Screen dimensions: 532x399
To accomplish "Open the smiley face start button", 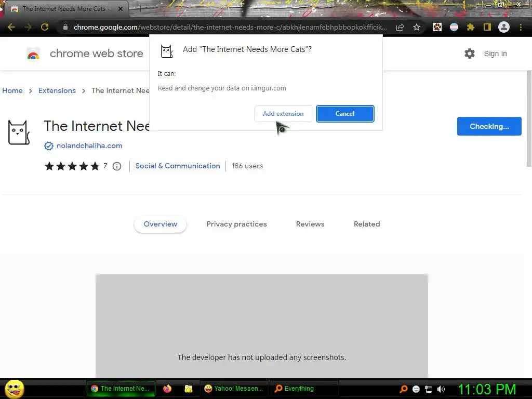I will point(14,389).
